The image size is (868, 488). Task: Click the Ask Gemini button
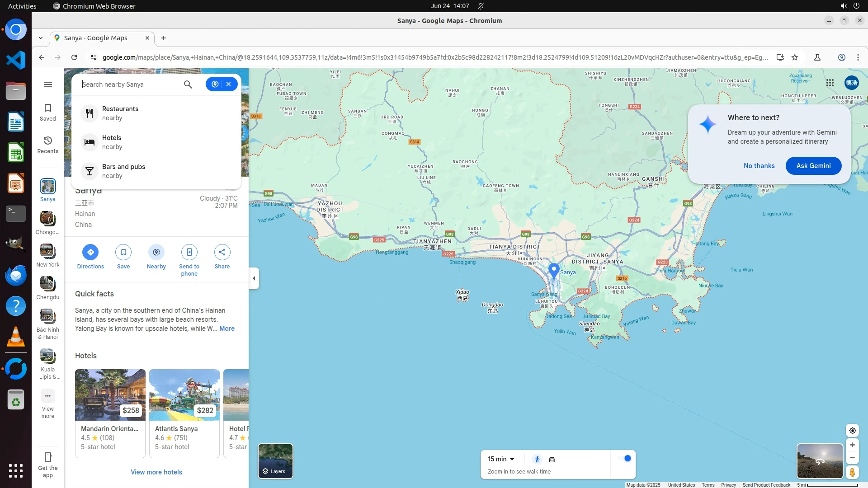pyautogui.click(x=813, y=166)
